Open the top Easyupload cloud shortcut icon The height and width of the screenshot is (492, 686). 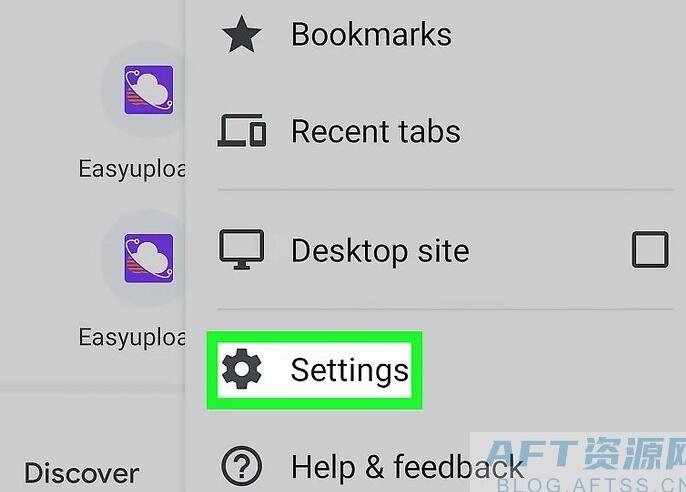tap(149, 90)
